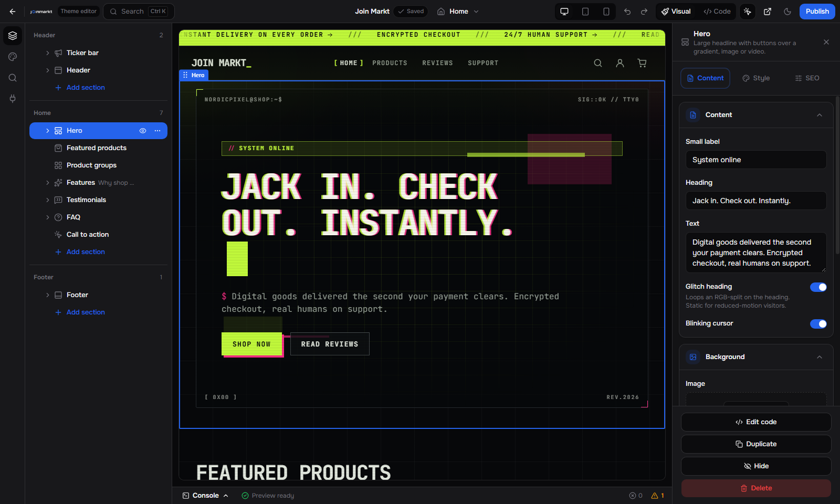Open the Home page dropdown
Viewport: 840px width, 504px height.
click(458, 12)
